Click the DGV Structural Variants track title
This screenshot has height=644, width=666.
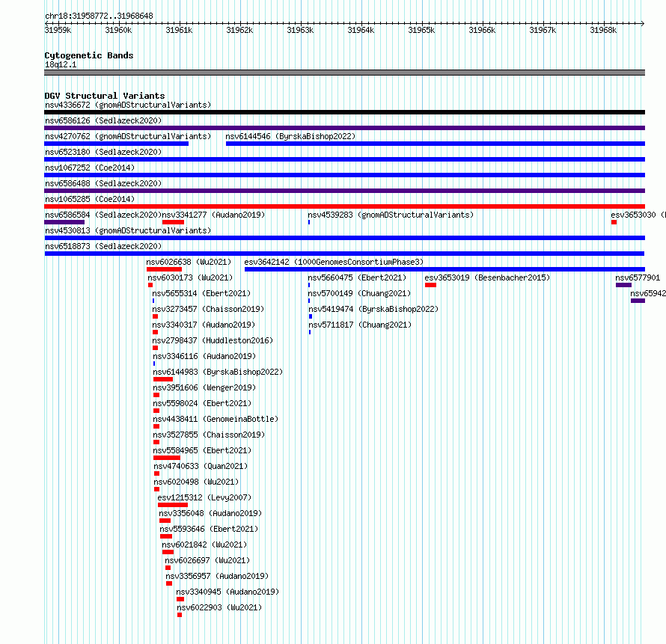click(x=105, y=96)
